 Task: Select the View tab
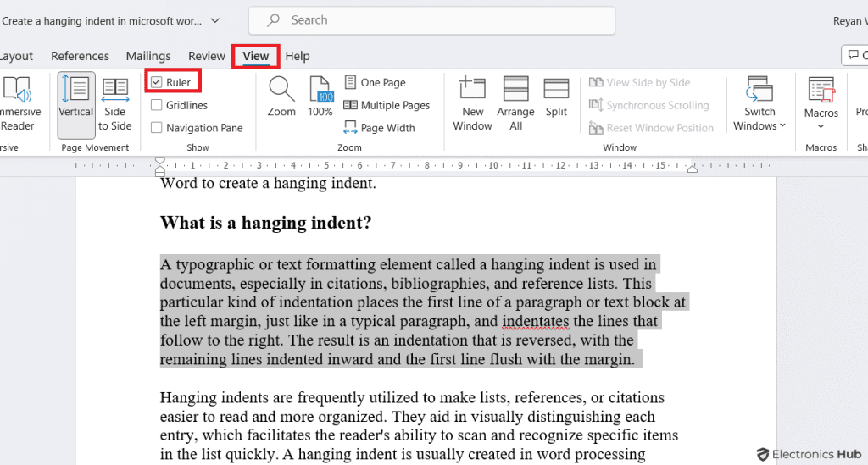(256, 56)
